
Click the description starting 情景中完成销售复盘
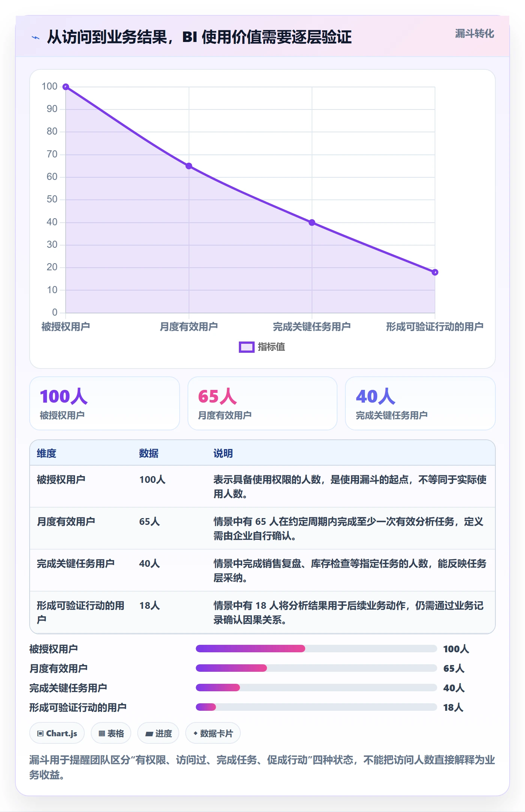(350, 571)
